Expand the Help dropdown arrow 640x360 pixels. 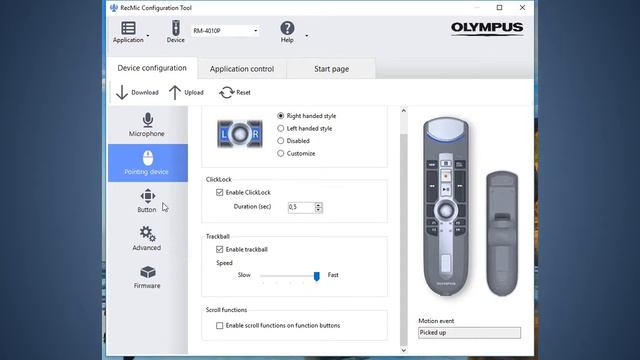307,36
